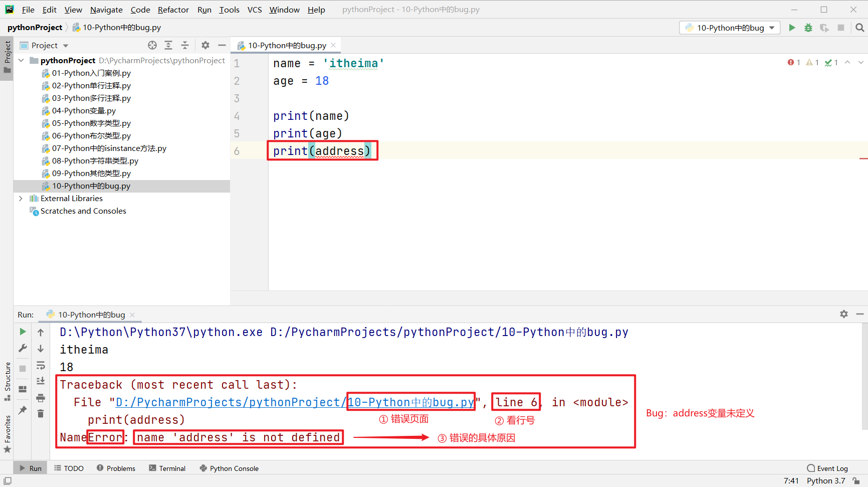868x487 pixels.
Task: Click the traceback file path link
Action: (x=295, y=402)
